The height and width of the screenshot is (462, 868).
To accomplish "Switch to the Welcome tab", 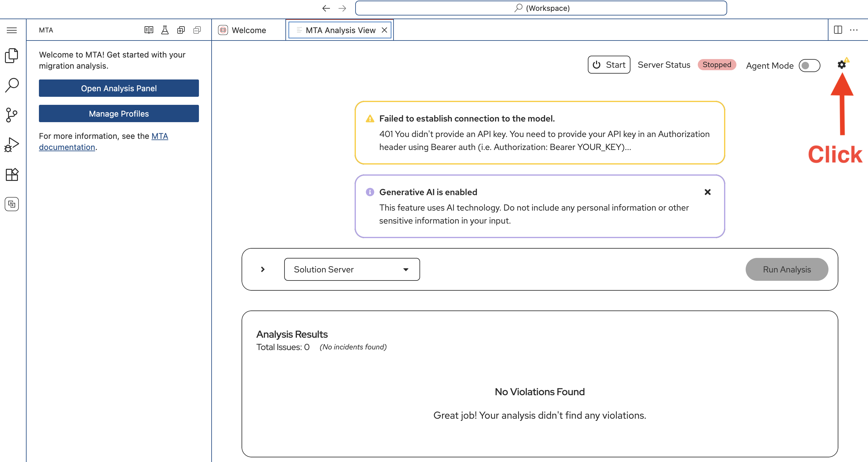I will coord(248,30).
